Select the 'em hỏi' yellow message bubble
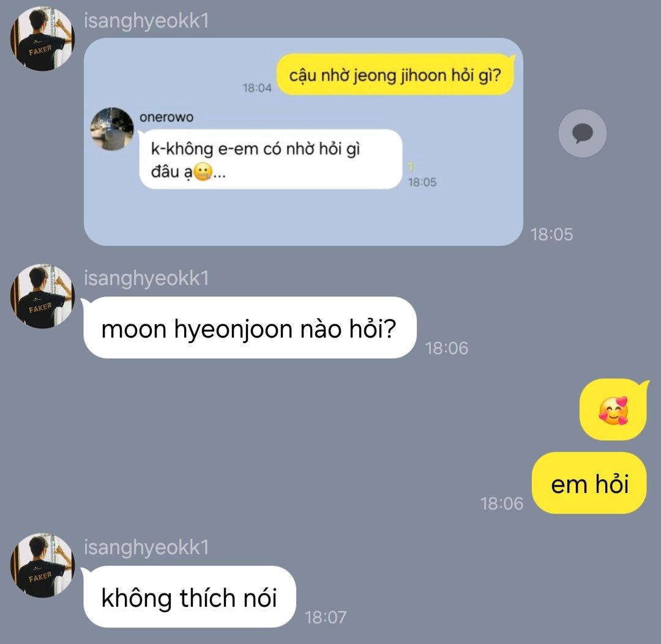Viewport: 661px width, 644px height. tap(589, 483)
